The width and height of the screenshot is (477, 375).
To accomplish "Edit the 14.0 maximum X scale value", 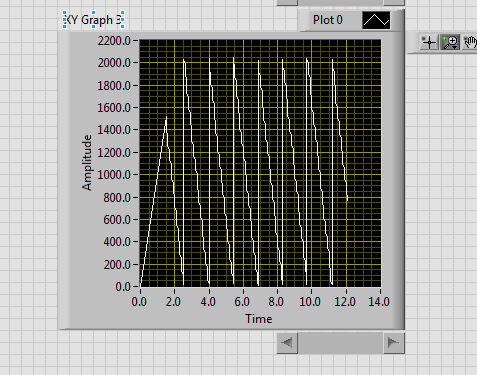I will 379,302.
